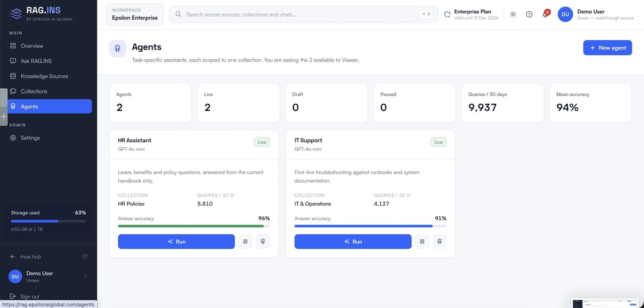
Task: Click the Ask RAG.INS chat icon
Action: pyautogui.click(x=13, y=61)
